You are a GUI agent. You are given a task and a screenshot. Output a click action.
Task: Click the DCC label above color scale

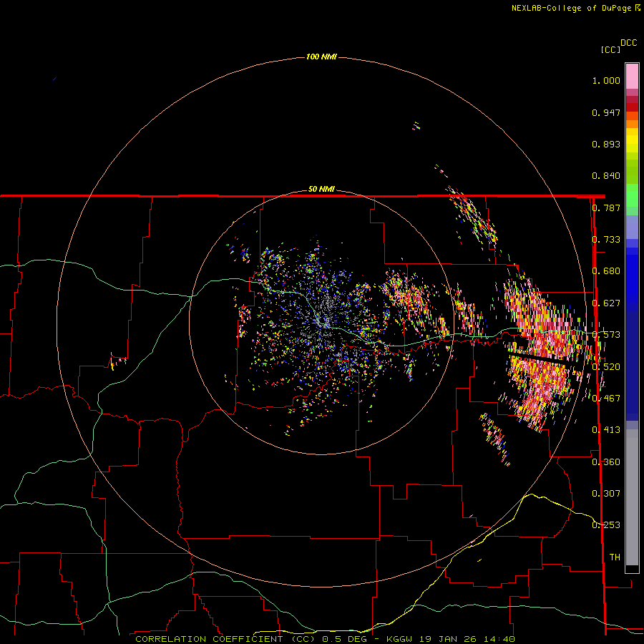(629, 43)
